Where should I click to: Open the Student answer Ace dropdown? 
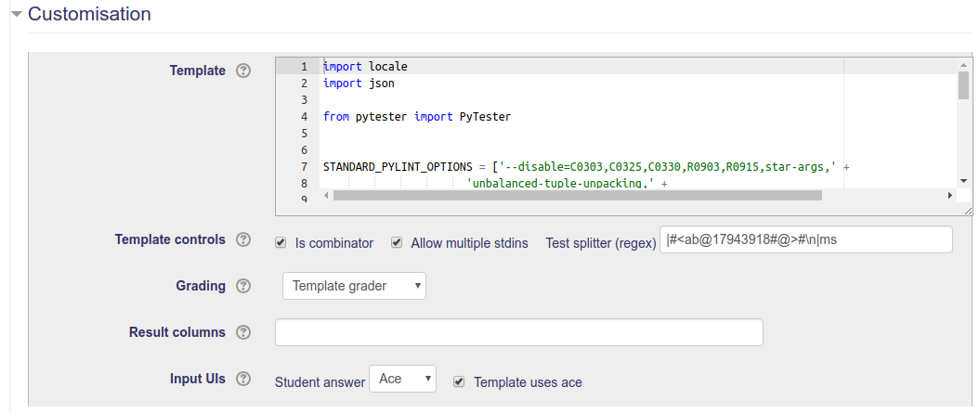tap(402, 379)
